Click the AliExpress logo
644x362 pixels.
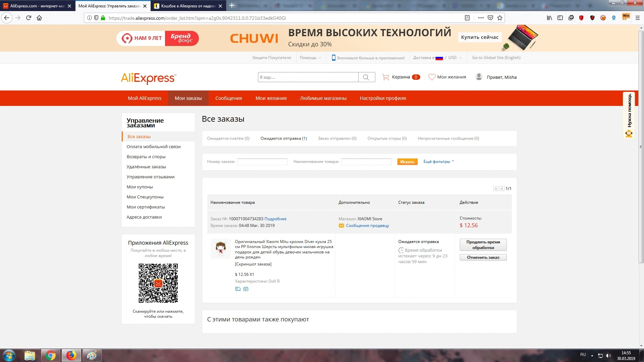(x=149, y=78)
